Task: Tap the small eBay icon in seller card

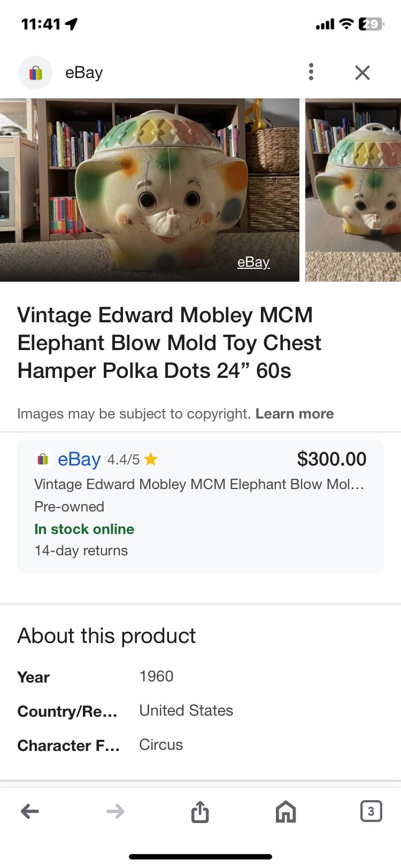Action: click(43, 459)
